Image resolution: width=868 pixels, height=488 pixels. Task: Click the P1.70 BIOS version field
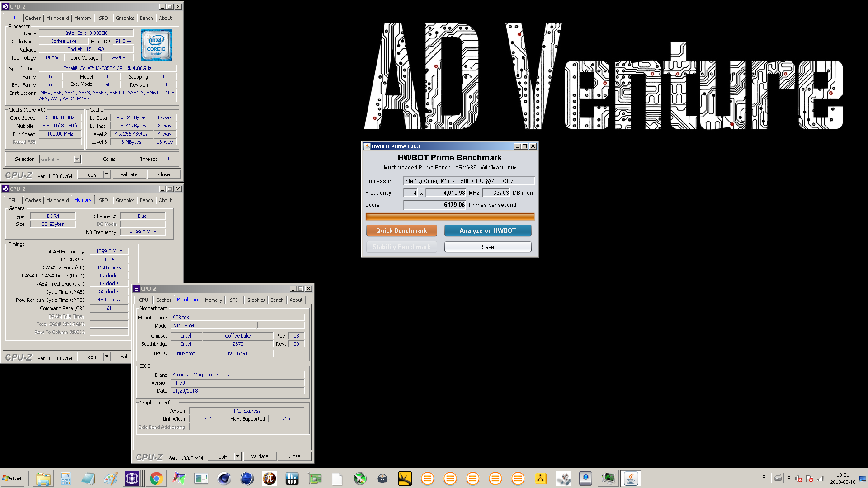(237, 383)
